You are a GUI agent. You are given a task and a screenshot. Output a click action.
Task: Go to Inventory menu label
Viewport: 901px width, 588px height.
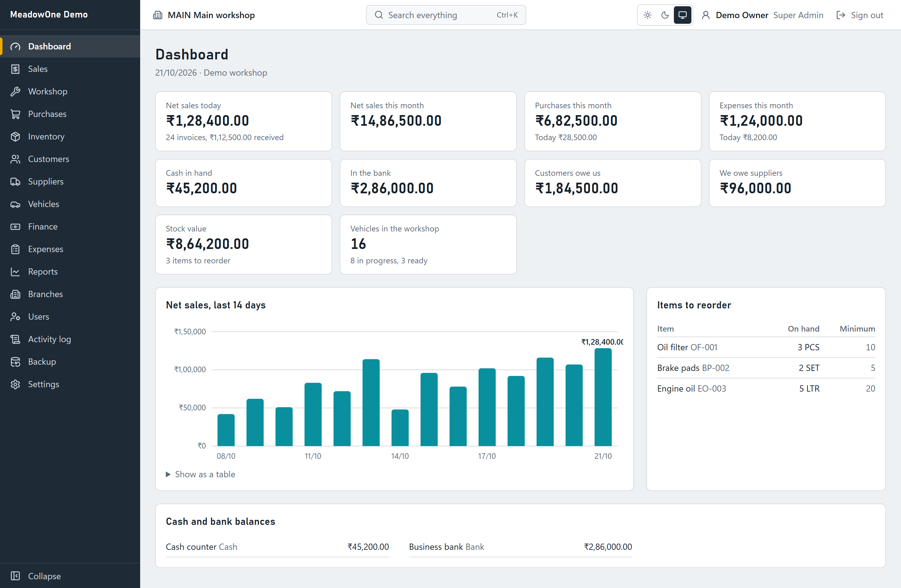(46, 137)
